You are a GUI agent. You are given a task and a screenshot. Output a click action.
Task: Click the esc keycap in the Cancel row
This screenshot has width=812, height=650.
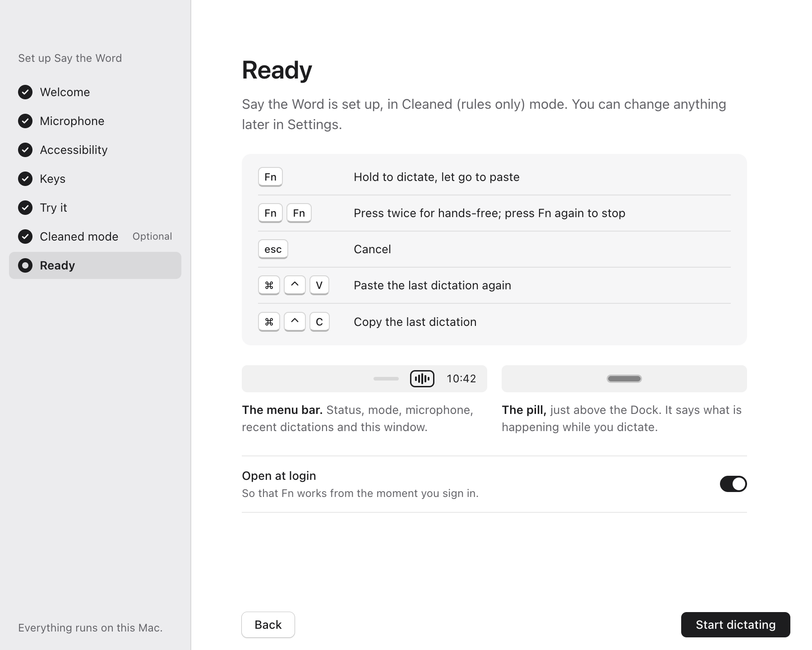(x=273, y=249)
